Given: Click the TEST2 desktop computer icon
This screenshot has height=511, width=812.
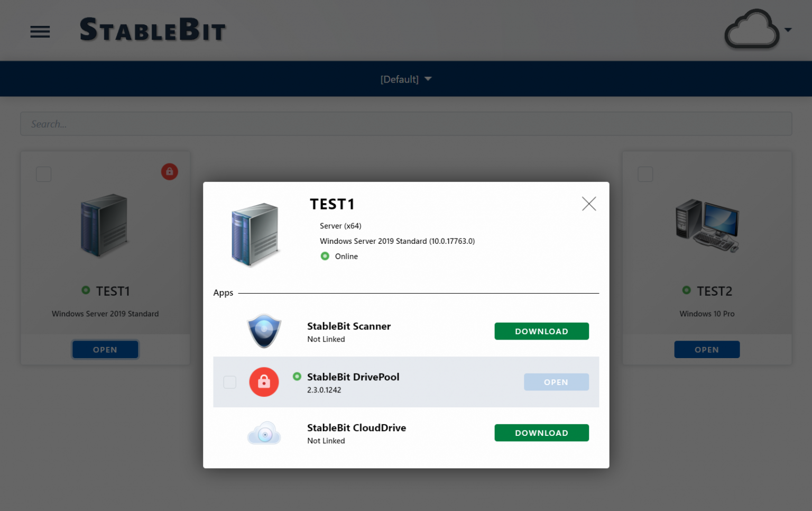Looking at the screenshot, I should tap(707, 226).
